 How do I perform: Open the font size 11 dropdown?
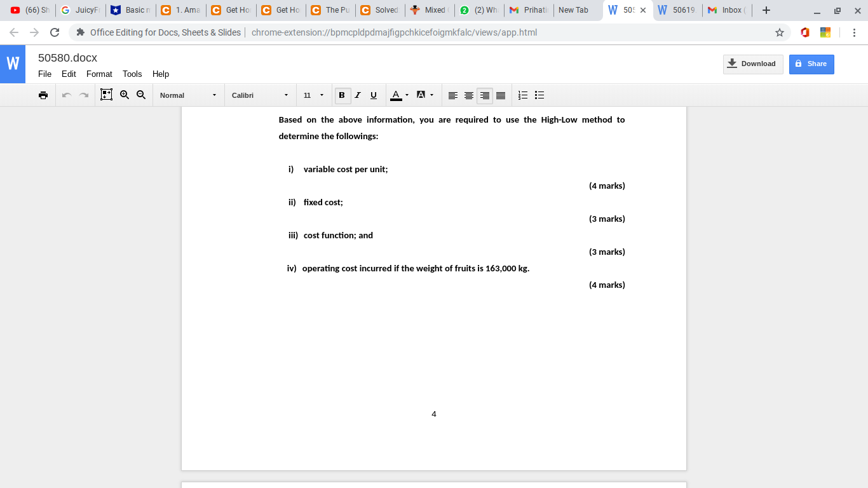pyautogui.click(x=313, y=95)
